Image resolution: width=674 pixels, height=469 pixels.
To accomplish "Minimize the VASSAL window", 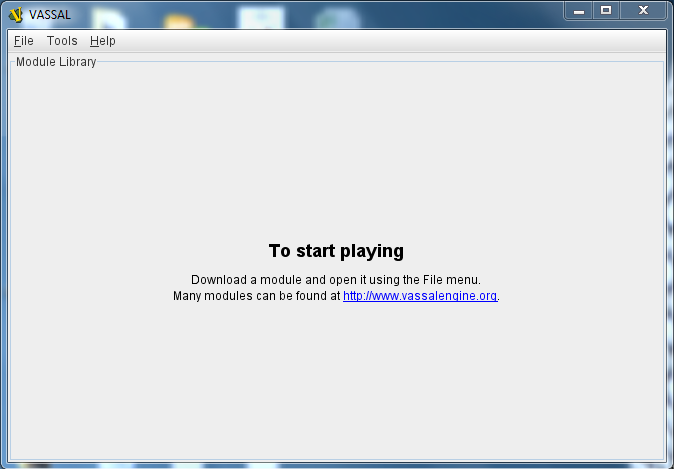I will point(579,10).
